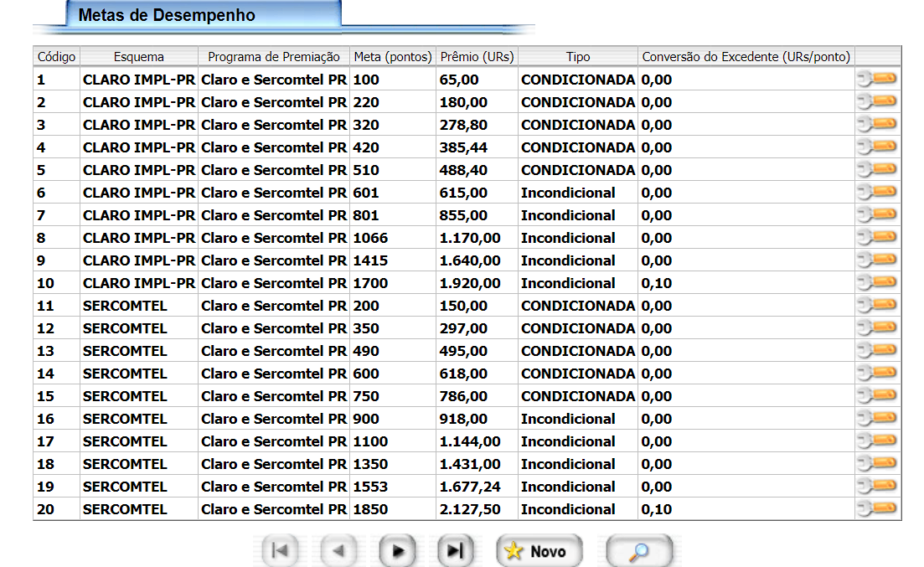Go to the next page
924x567 pixels.
pos(397,550)
